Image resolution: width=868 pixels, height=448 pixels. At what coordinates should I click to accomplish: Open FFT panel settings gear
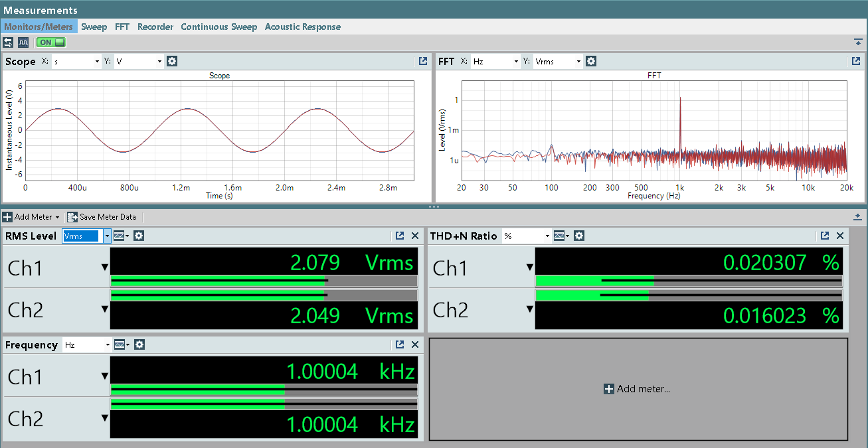(591, 61)
